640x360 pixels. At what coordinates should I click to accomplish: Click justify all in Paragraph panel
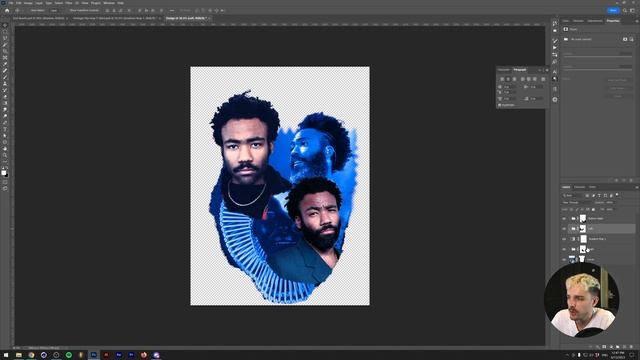tap(543, 79)
